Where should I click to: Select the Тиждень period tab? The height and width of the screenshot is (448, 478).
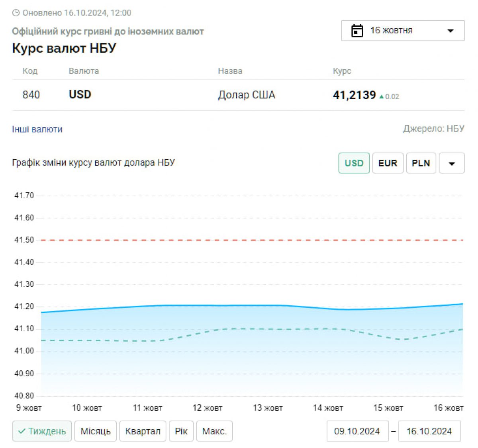click(x=42, y=431)
